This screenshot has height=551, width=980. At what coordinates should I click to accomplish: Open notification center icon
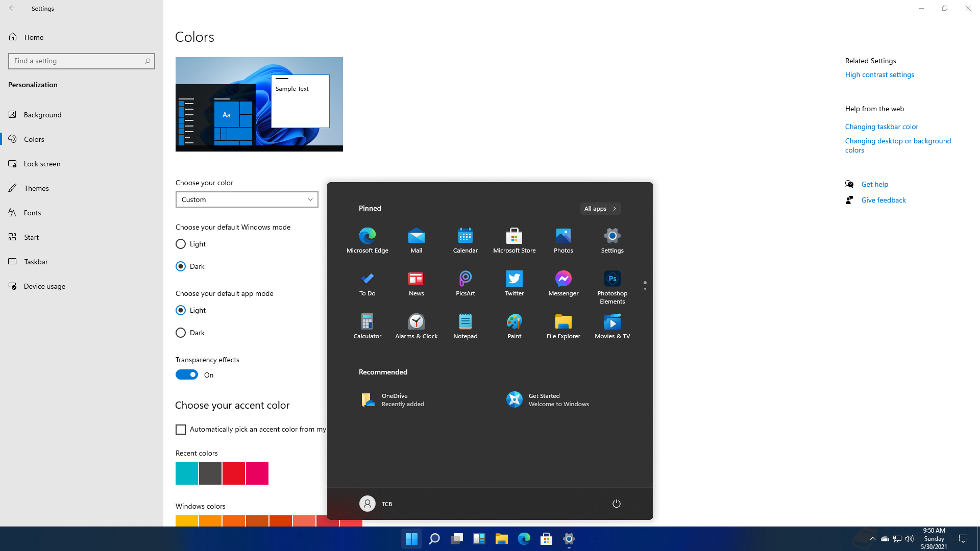[963, 539]
